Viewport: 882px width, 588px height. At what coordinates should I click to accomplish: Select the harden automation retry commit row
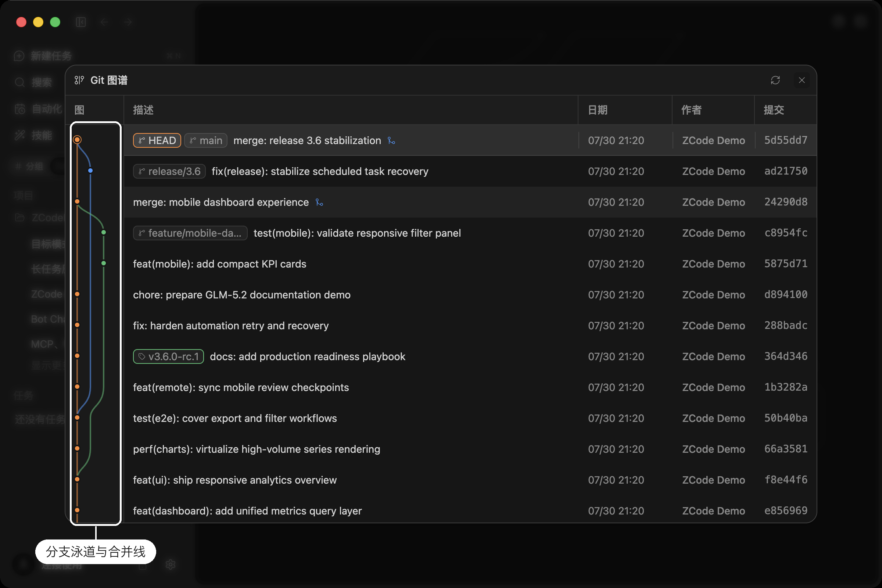(x=470, y=326)
